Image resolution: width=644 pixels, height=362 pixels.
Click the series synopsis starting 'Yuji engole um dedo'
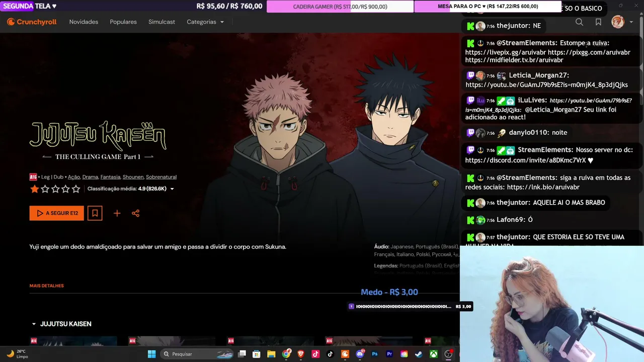(158, 247)
